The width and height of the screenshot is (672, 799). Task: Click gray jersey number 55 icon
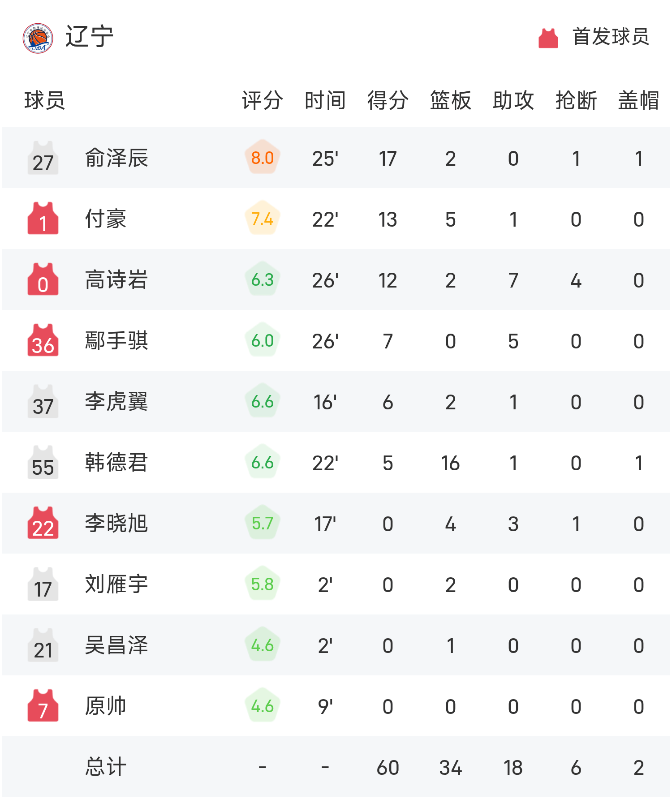click(x=43, y=463)
